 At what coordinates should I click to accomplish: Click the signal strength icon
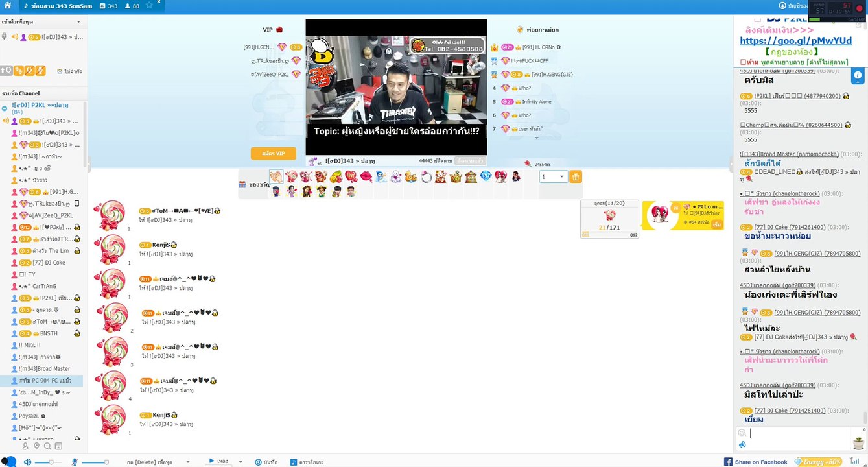click(854, 462)
